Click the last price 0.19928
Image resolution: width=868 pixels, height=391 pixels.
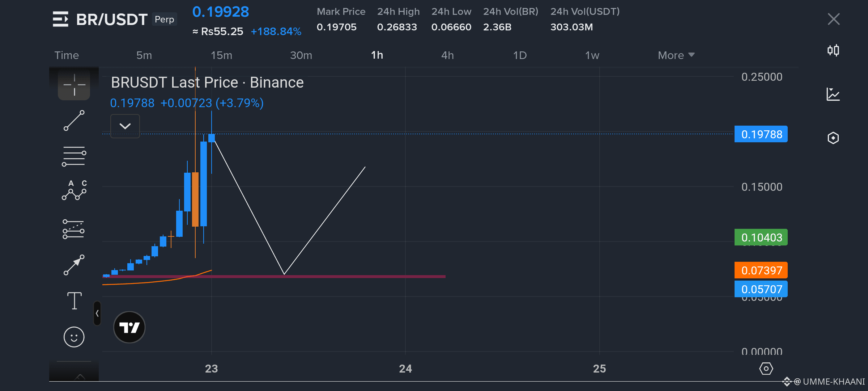(221, 12)
